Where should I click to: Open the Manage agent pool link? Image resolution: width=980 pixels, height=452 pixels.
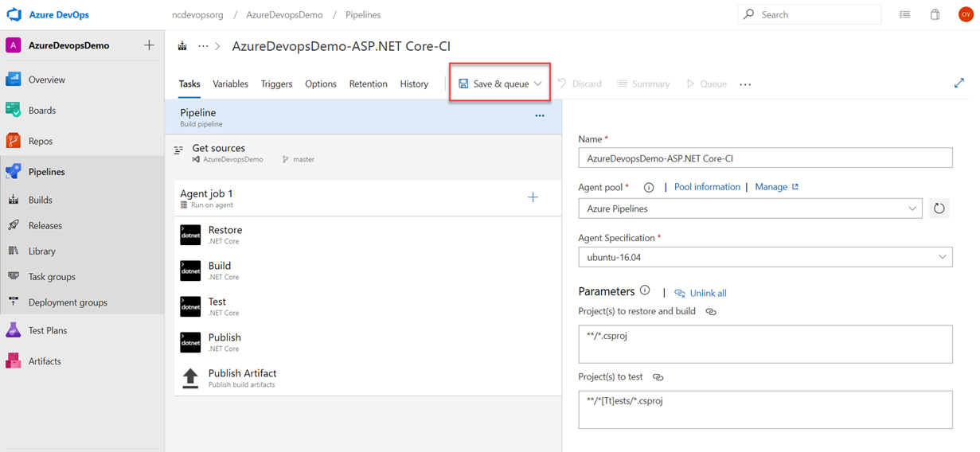coord(776,187)
